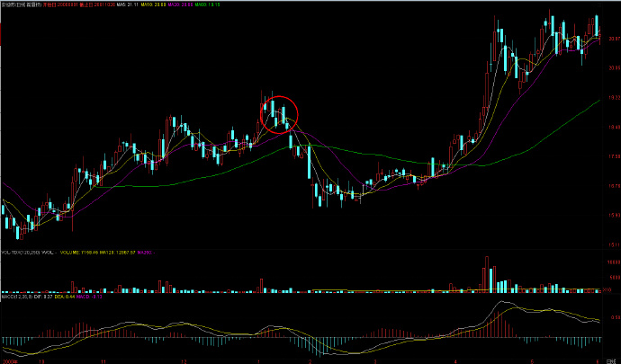Image resolution: width=621 pixels, height=364 pixels.
Task: Click the MA120 volume average label
Action: [117, 253]
